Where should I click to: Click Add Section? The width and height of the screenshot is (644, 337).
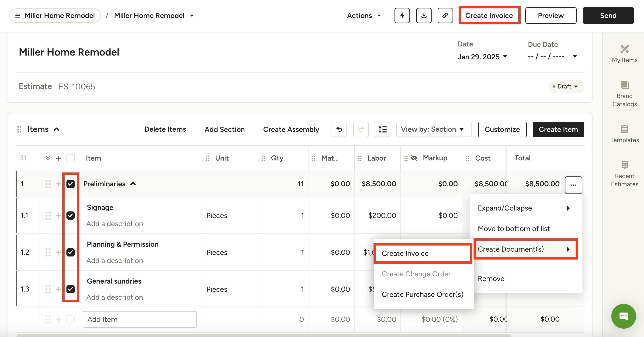(225, 129)
